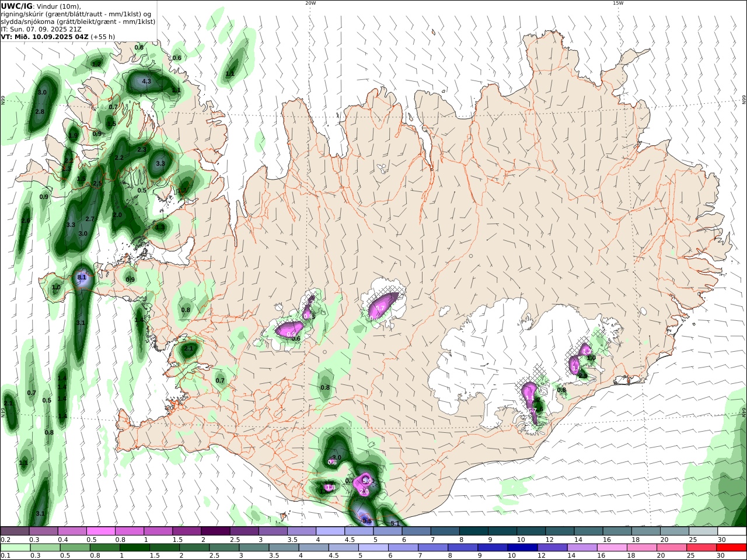Click the bright pink 0.5 swatch in upper legend row
747x560 pixels.
click(101, 531)
